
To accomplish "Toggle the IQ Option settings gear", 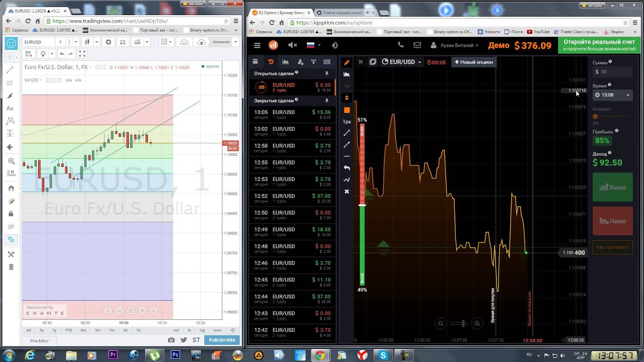I will point(335,45).
